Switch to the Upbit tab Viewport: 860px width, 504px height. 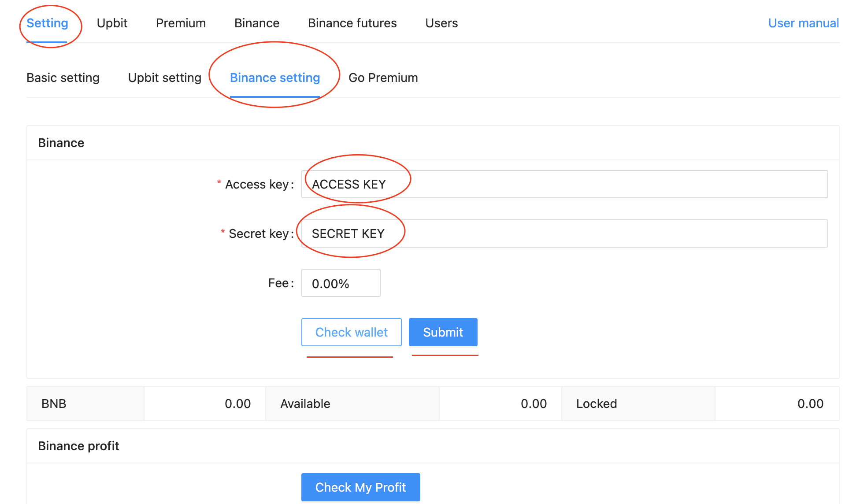pos(112,23)
